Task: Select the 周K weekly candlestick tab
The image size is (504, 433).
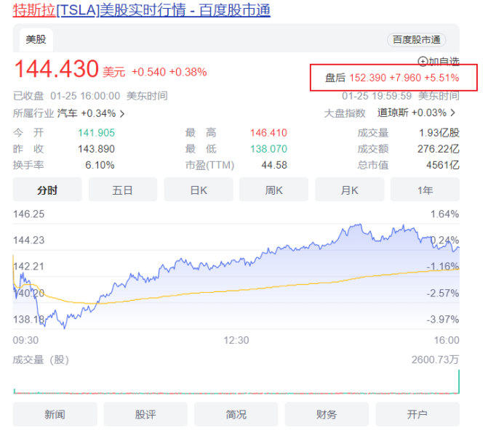Action: [x=274, y=190]
